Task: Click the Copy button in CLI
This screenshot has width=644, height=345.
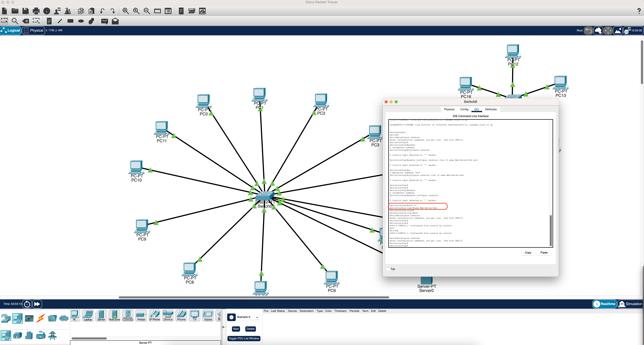Action: tap(528, 253)
